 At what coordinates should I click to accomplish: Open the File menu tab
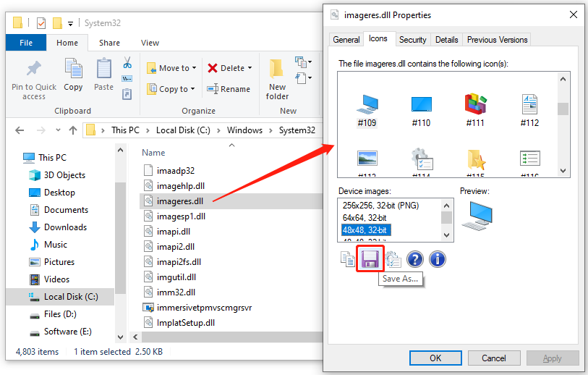pos(26,43)
